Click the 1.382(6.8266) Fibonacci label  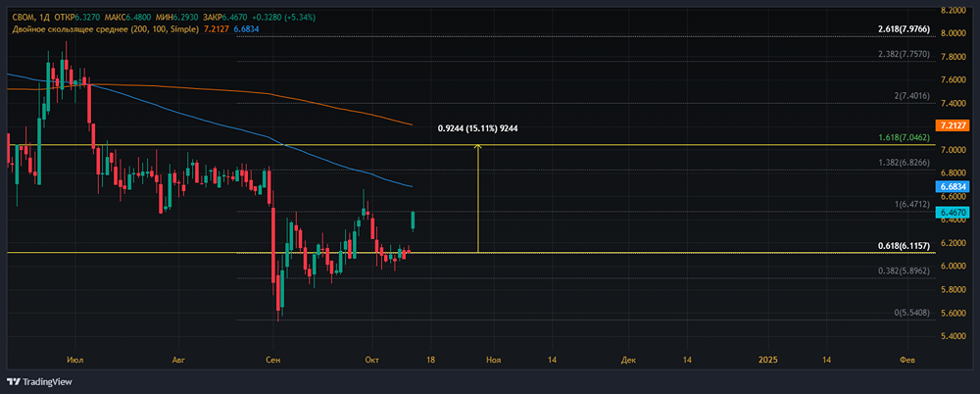coord(904,163)
